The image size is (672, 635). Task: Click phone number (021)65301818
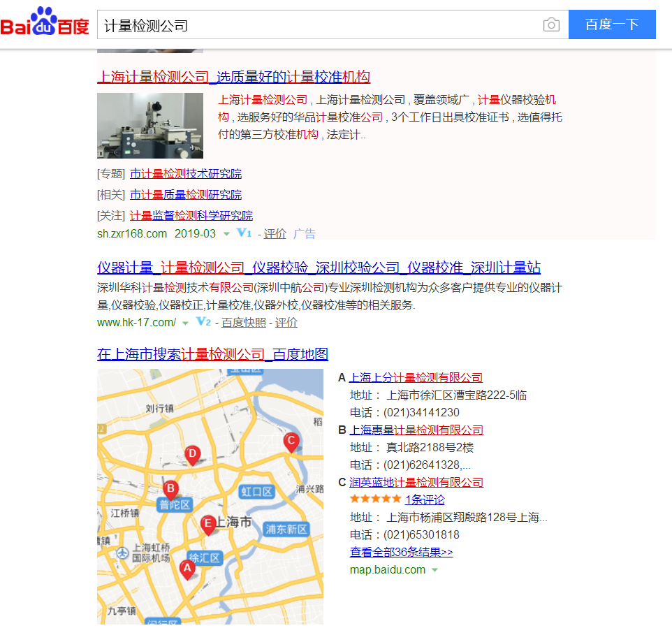tap(421, 534)
